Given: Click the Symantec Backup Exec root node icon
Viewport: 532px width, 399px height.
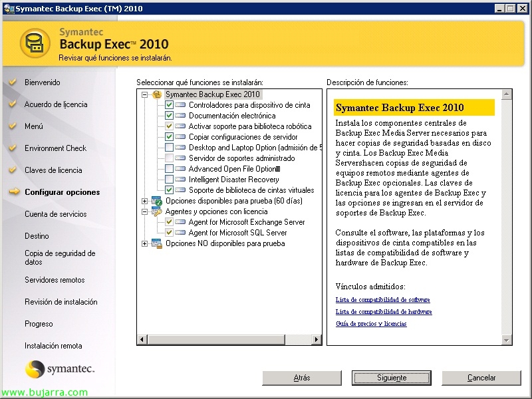Looking at the screenshot, I should coord(157,94).
